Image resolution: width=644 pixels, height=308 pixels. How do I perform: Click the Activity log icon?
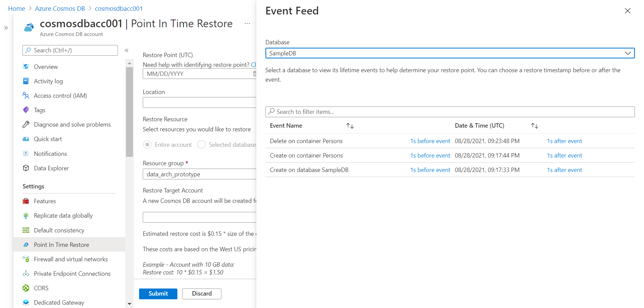tap(26, 81)
